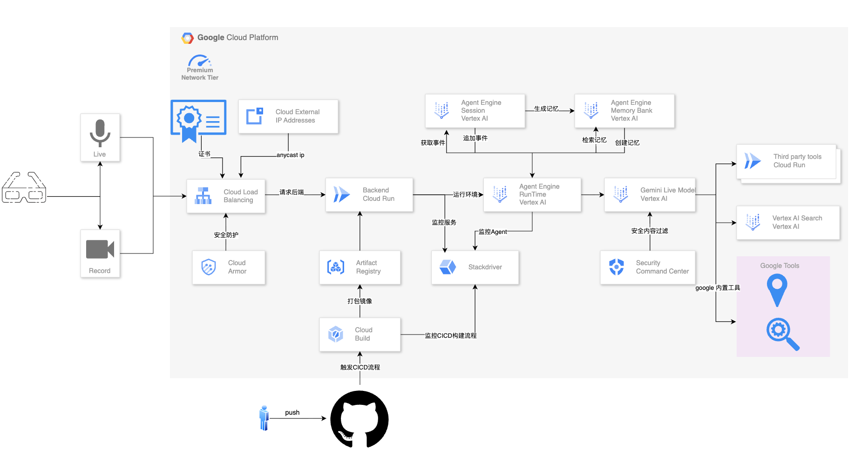Select the Security Command Center box
Image resolution: width=868 pixels, height=465 pixels.
pyautogui.click(x=647, y=267)
